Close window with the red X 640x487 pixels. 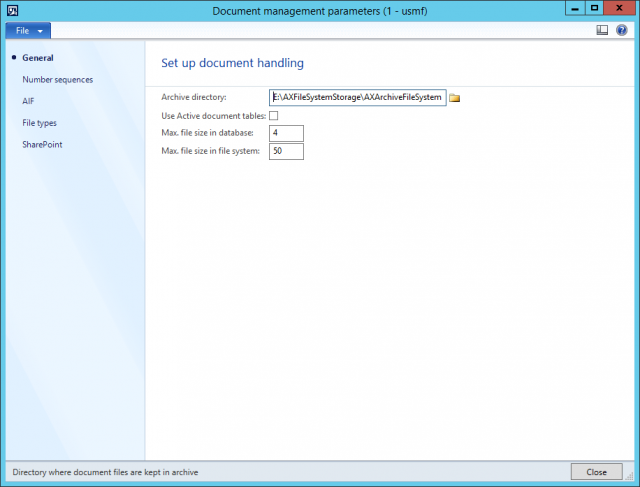point(619,8)
